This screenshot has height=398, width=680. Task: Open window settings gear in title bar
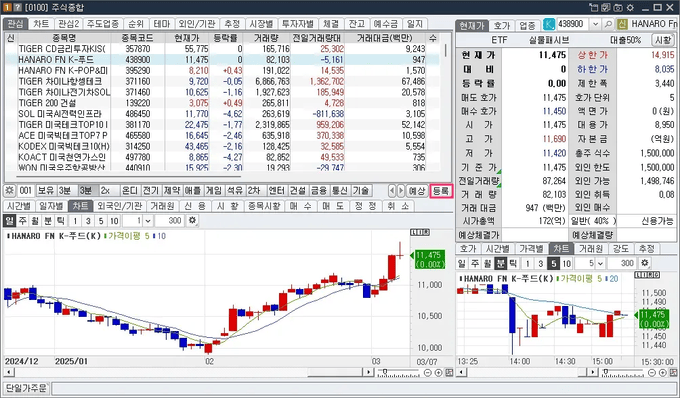[630, 7]
